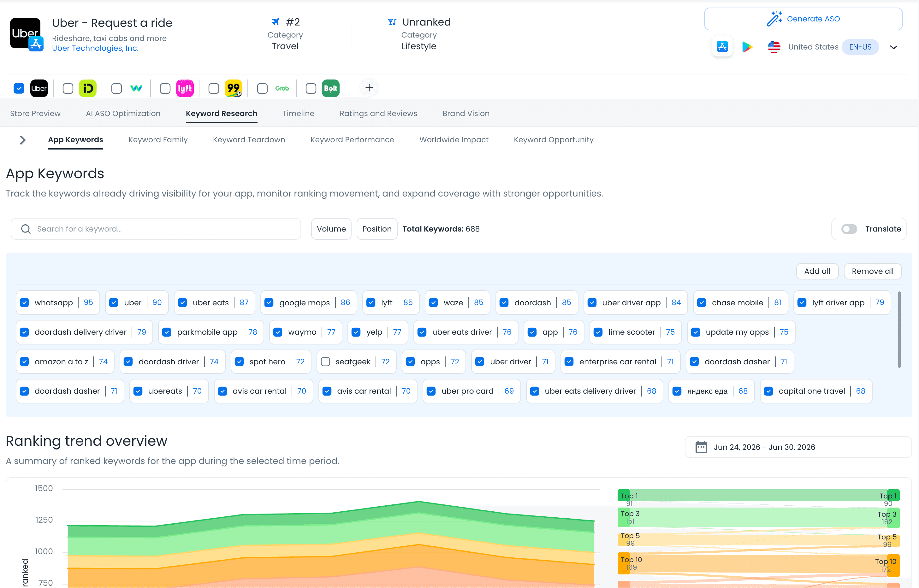Check the seatgeek keyword checkbox
The image size is (919, 588).
coord(325,362)
